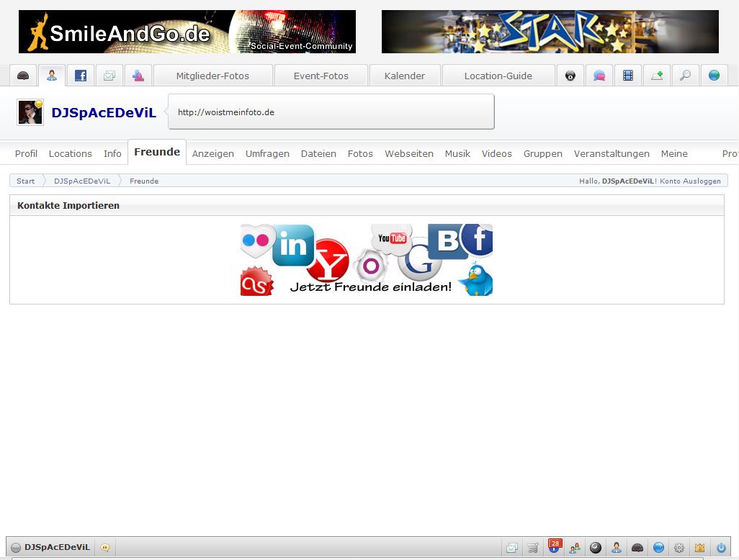Open the Location-Guide tab
The height and width of the screenshot is (560, 739).
[x=498, y=76]
